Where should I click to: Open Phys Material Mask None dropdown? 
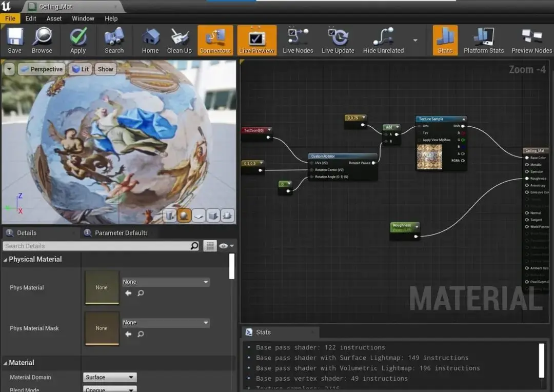(x=165, y=322)
